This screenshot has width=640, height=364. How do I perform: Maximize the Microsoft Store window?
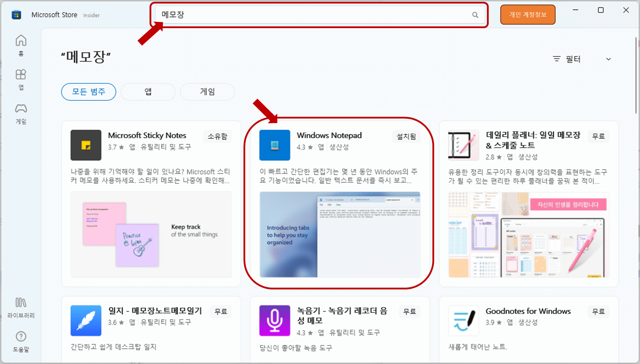click(601, 10)
